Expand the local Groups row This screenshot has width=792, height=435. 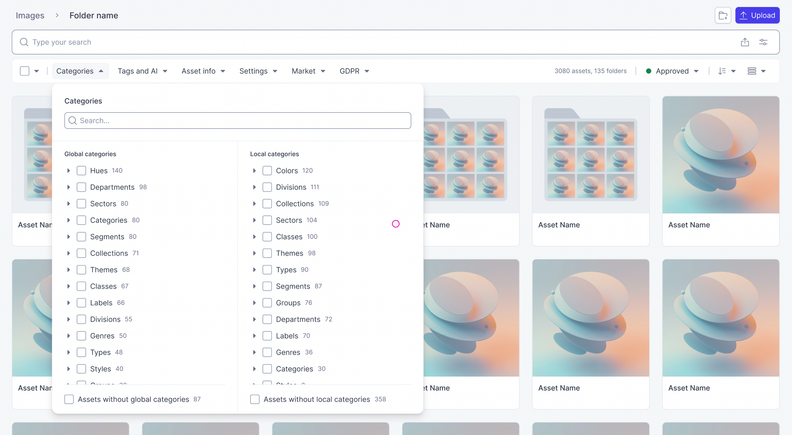tap(254, 303)
